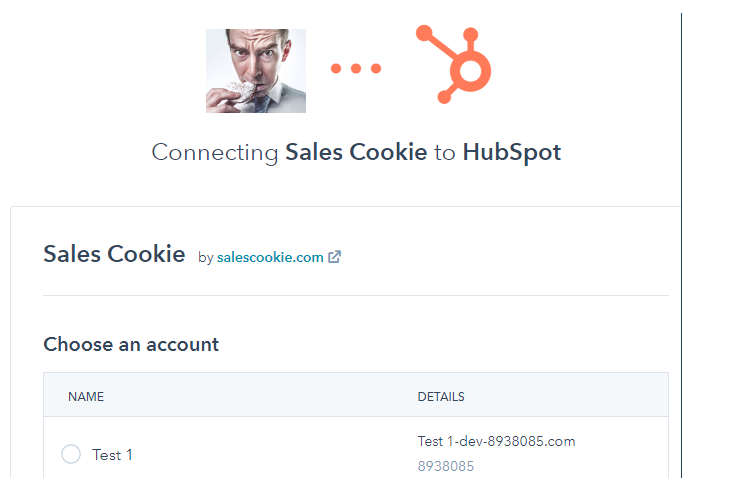The width and height of the screenshot is (740, 503).
Task: Click the bold HubSpot word in headline
Action: tap(512, 152)
